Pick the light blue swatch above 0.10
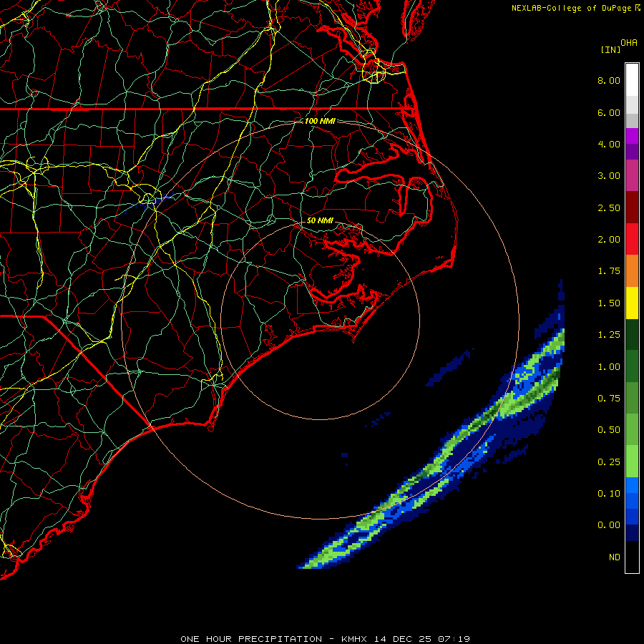 click(x=632, y=485)
